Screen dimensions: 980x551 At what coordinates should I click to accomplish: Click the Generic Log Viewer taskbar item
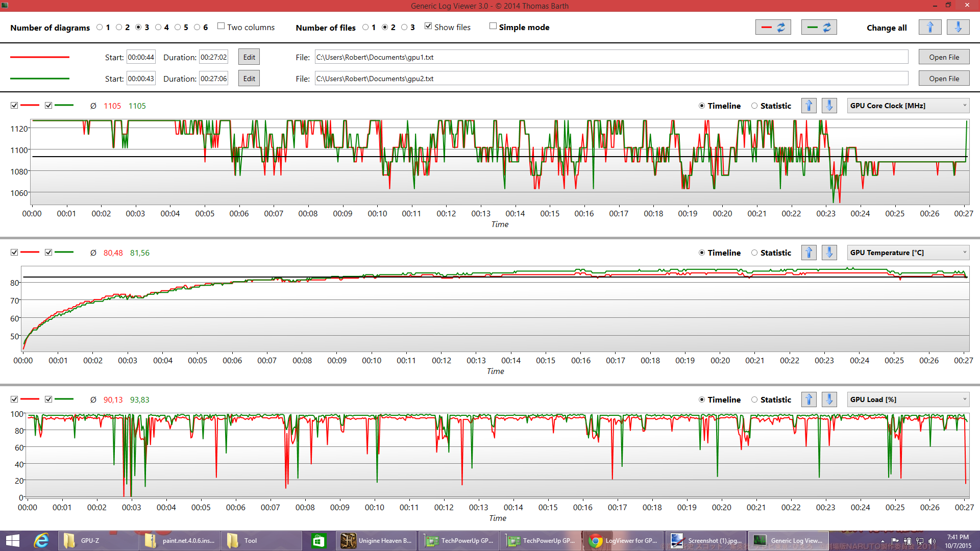pyautogui.click(x=789, y=541)
